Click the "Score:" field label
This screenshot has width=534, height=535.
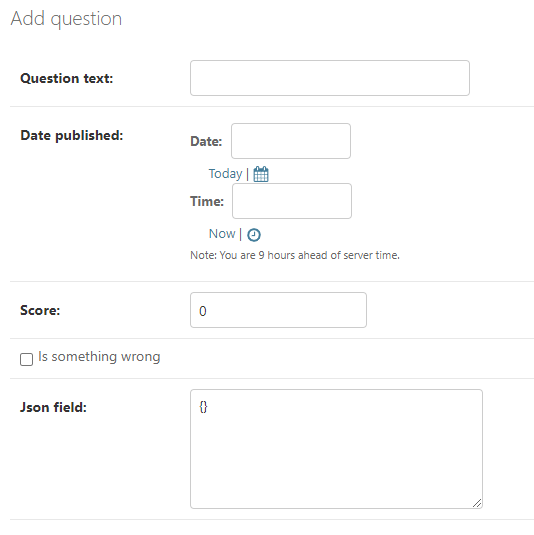click(x=40, y=310)
